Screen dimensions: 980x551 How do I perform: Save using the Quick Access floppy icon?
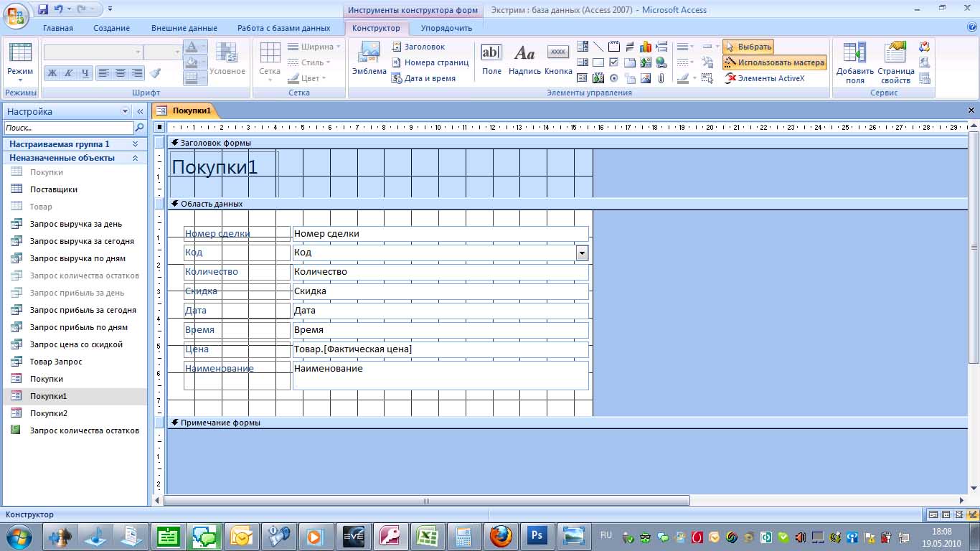point(43,9)
